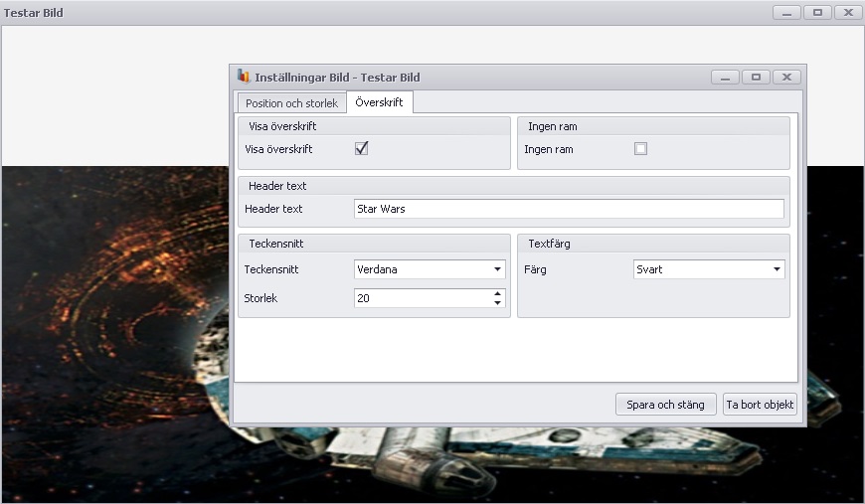
Task: Click the Header text input field
Action: pyautogui.click(x=569, y=209)
